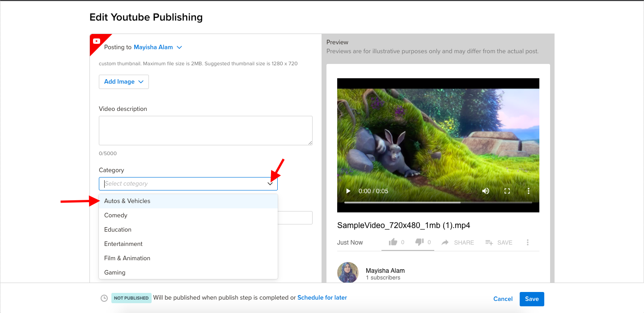Click the Schedule for later link
Screen dimensions: 644x313
pos(322,297)
